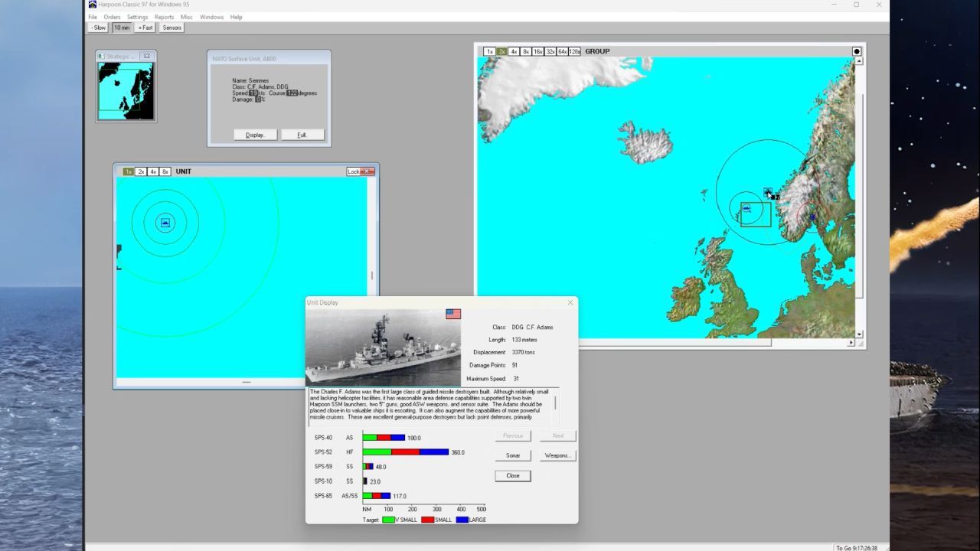Click the Weapons... button
Screen dimensions: 980x551
pos(557,455)
